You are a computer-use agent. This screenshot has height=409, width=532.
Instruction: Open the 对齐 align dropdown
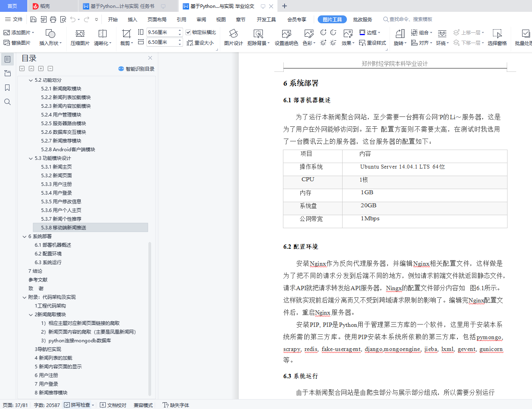tap(421, 43)
